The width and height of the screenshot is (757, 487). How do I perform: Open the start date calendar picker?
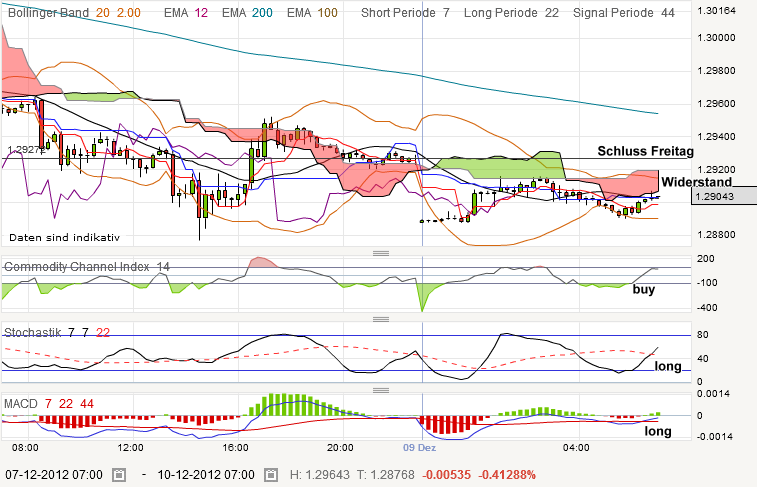click(x=119, y=475)
